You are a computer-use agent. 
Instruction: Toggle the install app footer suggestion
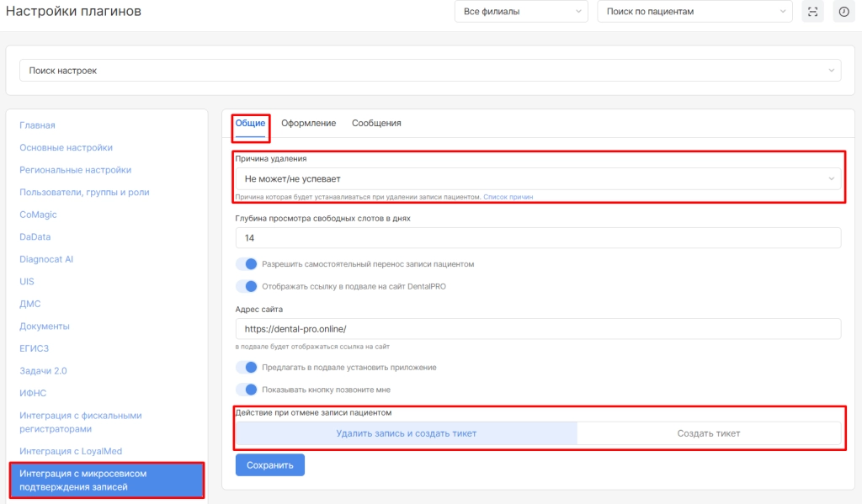pyautogui.click(x=246, y=368)
